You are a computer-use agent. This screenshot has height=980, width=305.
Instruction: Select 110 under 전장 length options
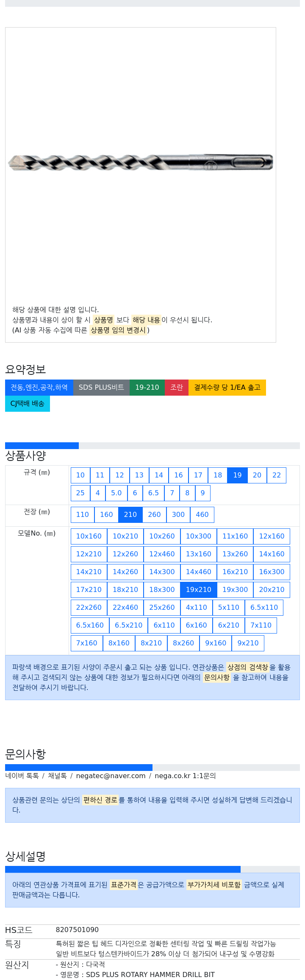click(x=83, y=515)
